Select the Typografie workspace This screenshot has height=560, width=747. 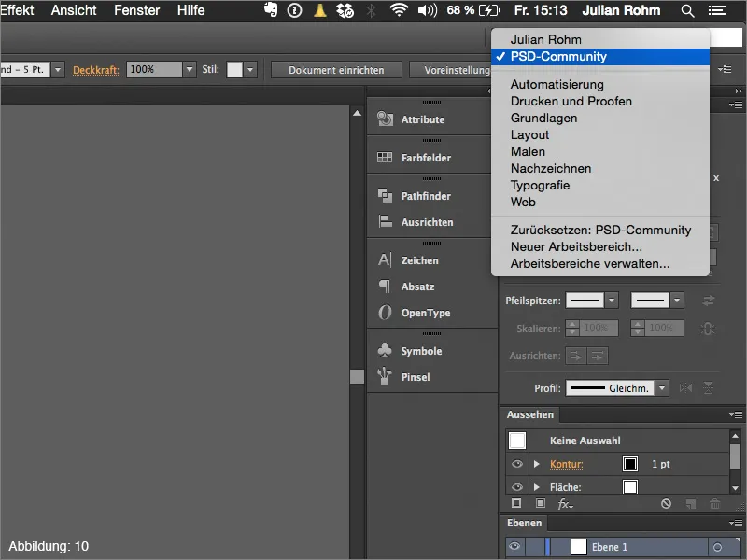pyautogui.click(x=600, y=185)
